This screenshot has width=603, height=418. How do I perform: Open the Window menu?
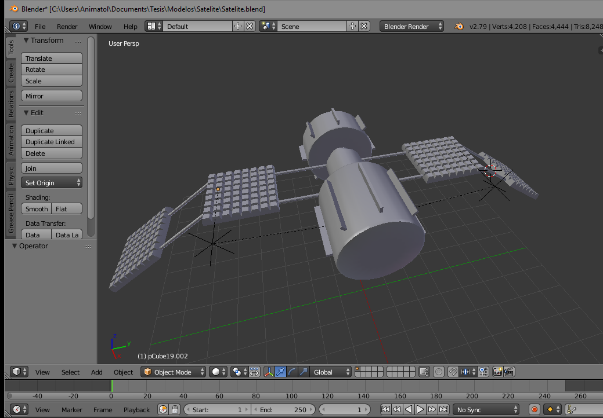point(100,26)
